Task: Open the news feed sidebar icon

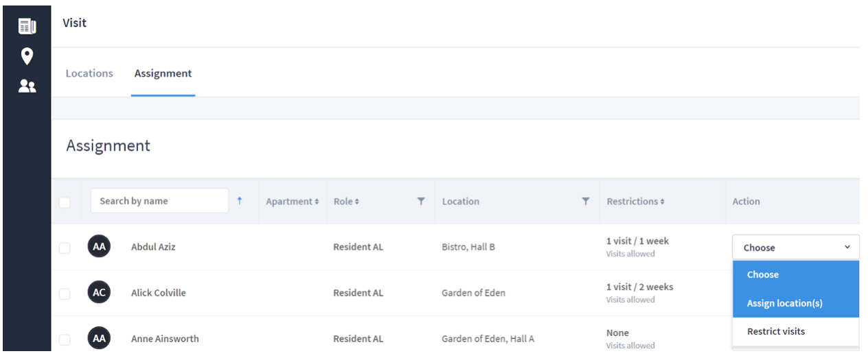Action: [27, 27]
